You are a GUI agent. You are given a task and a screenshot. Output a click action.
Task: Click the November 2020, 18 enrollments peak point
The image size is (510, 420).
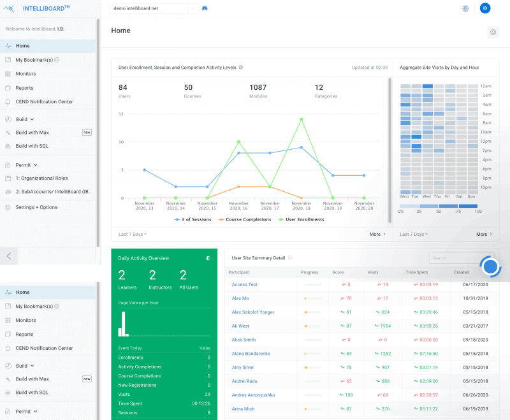pyautogui.click(x=302, y=119)
